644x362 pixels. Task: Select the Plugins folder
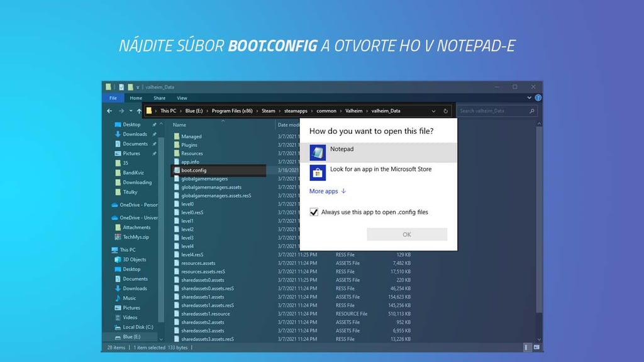189,145
